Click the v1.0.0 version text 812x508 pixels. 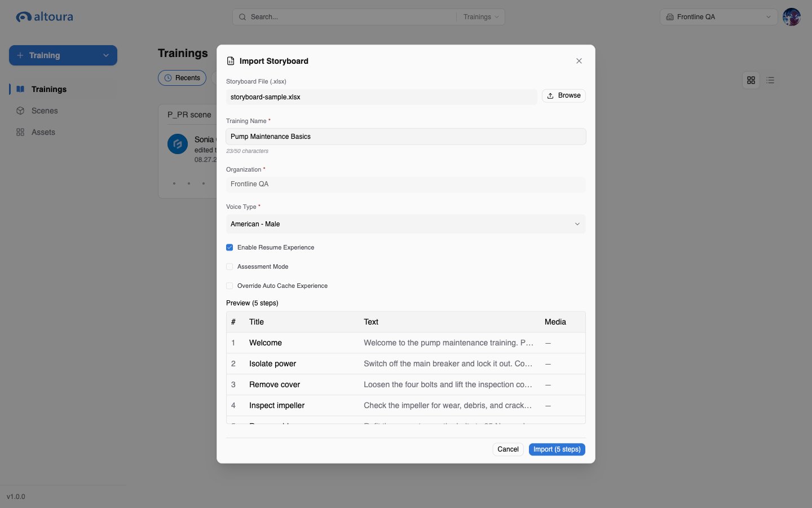point(16,497)
